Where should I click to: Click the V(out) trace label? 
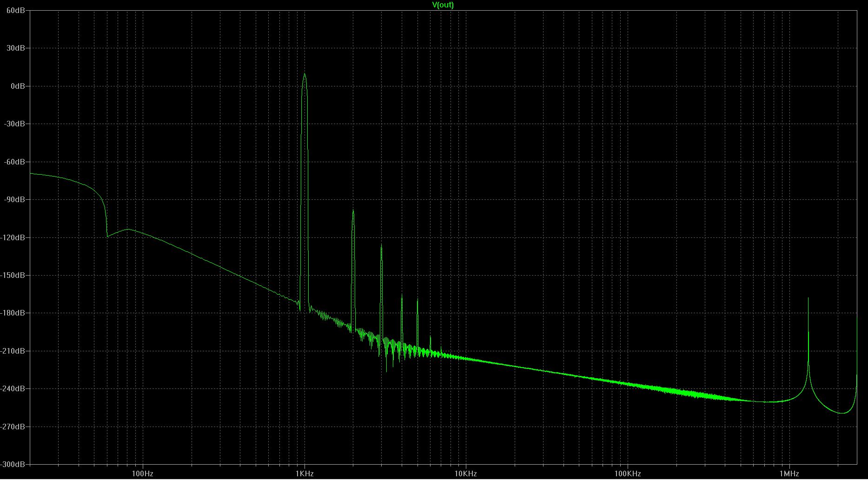click(443, 5)
